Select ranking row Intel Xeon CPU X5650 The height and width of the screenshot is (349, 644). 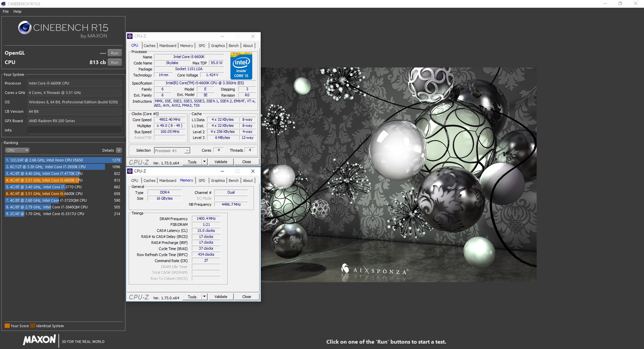pyautogui.click(x=63, y=160)
